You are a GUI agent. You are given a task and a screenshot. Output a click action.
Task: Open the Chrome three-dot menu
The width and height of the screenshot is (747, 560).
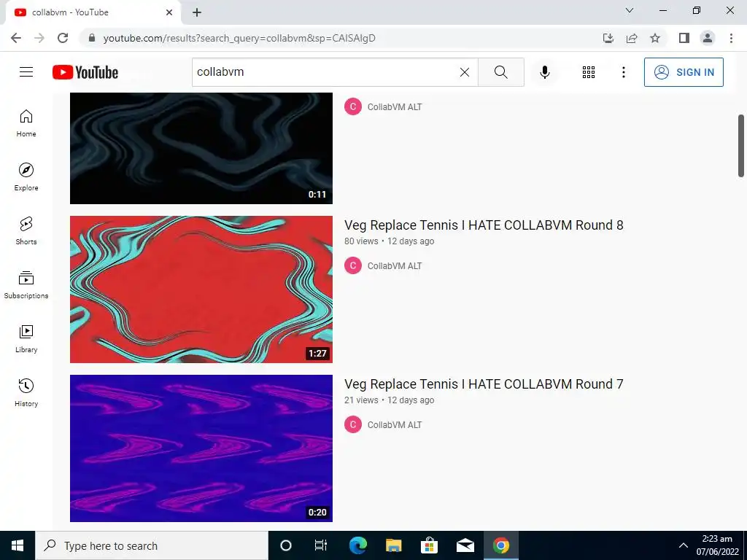point(731,38)
